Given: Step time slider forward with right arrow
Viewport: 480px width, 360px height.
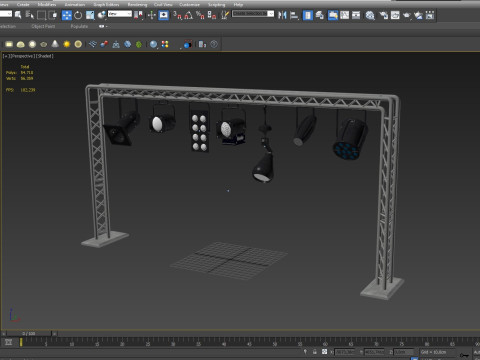Looking at the screenshot, I should click(54, 333).
